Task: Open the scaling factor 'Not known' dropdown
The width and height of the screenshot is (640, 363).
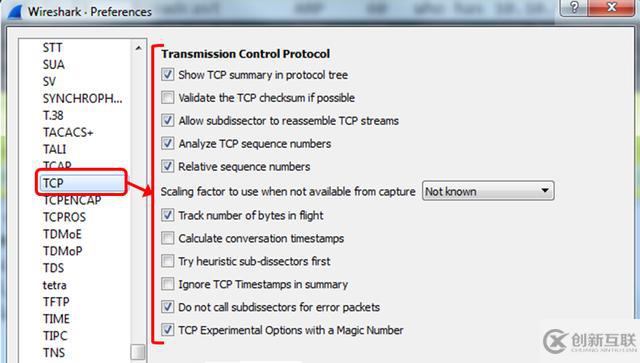Action: [x=488, y=191]
